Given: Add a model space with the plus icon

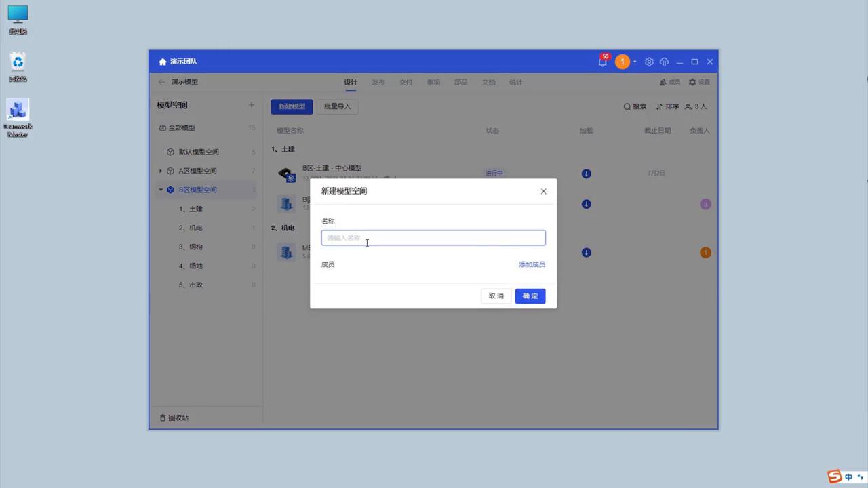Looking at the screenshot, I should 251,105.
